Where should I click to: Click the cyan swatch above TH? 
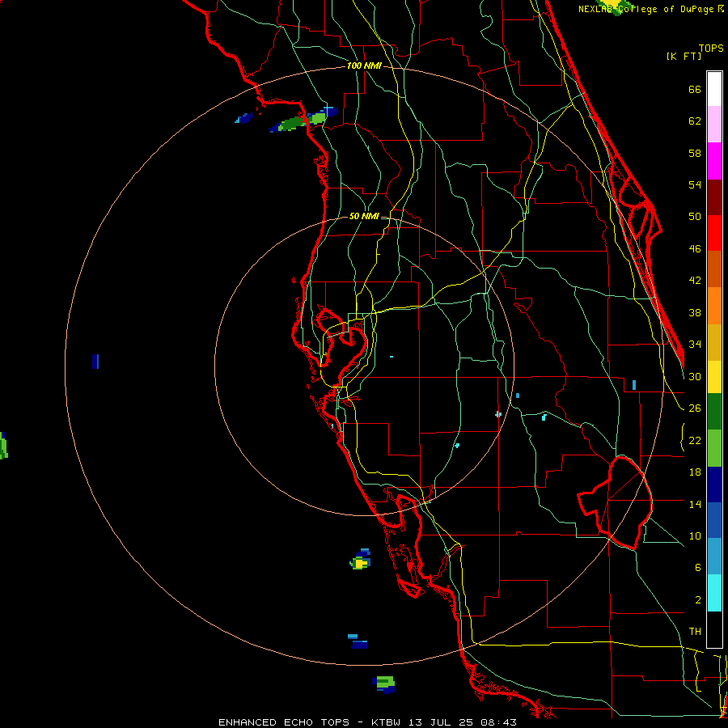coord(714,593)
